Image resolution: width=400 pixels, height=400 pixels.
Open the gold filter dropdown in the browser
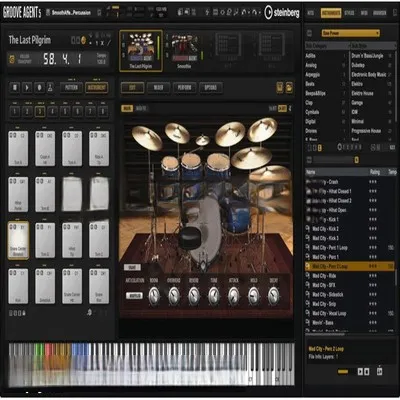[x=351, y=33]
